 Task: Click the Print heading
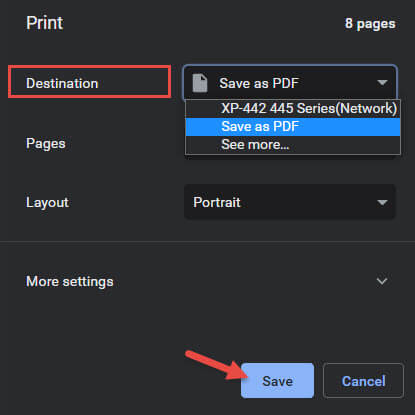point(45,23)
